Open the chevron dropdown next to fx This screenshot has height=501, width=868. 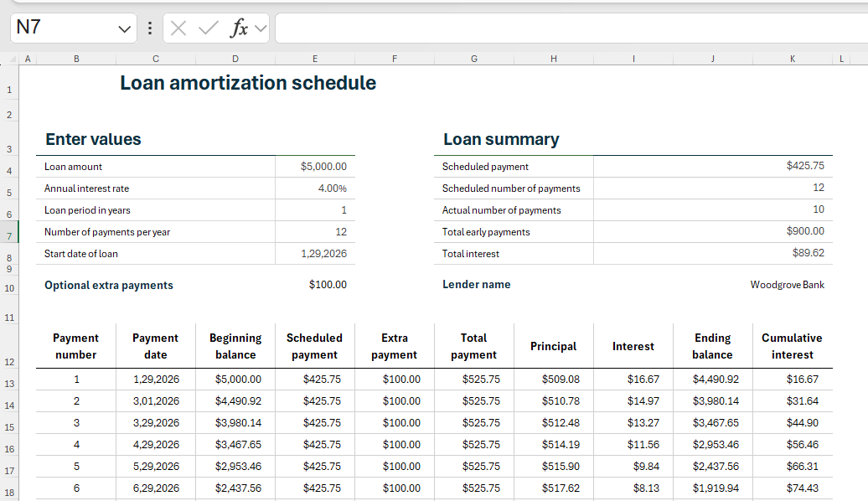pos(261,28)
